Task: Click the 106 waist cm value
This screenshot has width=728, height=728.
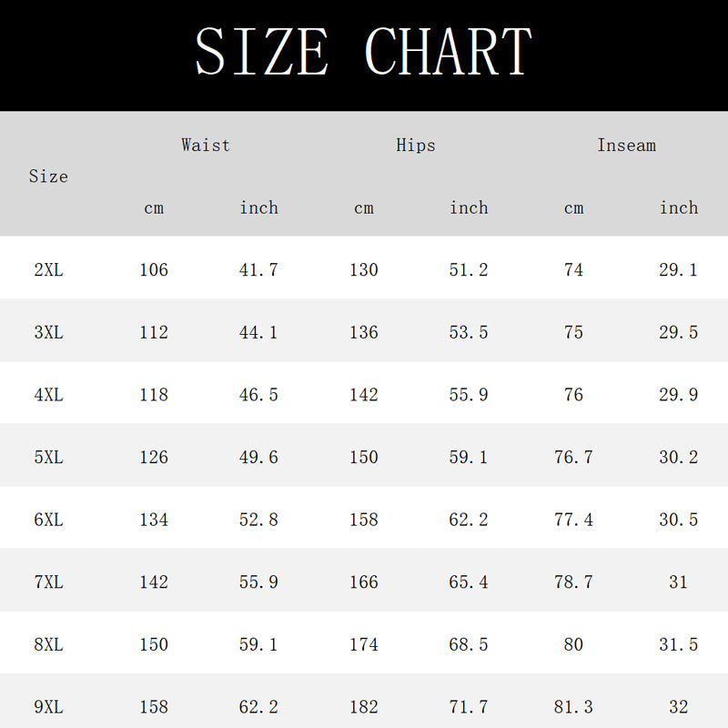Action: [x=154, y=270]
